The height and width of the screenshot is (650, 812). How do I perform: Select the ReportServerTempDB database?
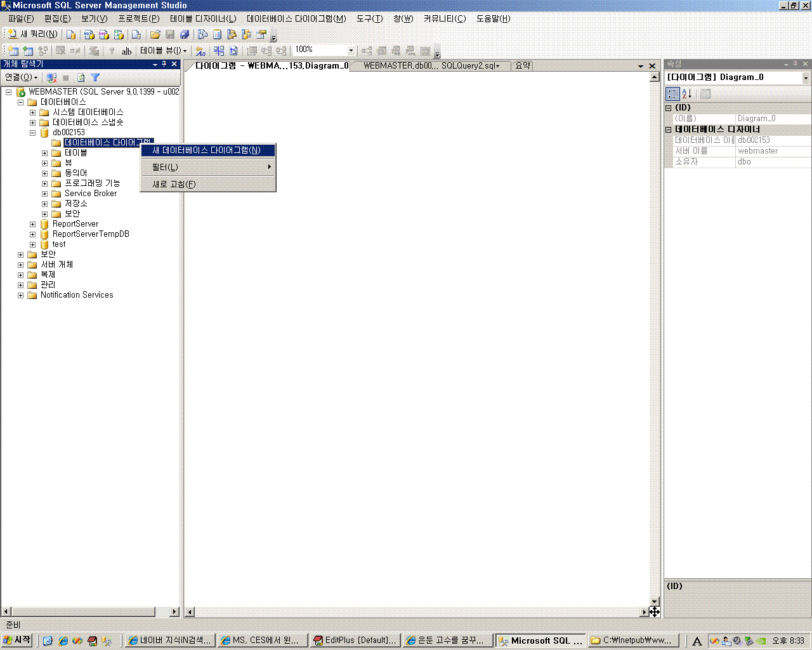(x=91, y=234)
